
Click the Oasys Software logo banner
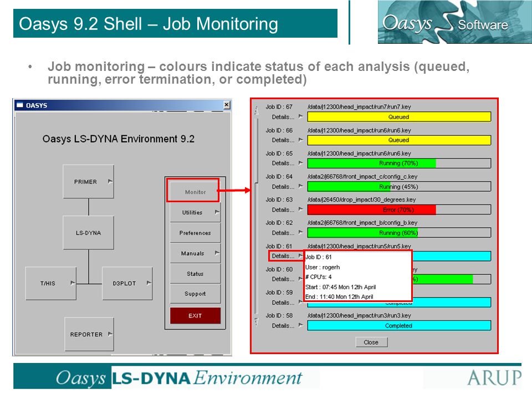pos(454,22)
